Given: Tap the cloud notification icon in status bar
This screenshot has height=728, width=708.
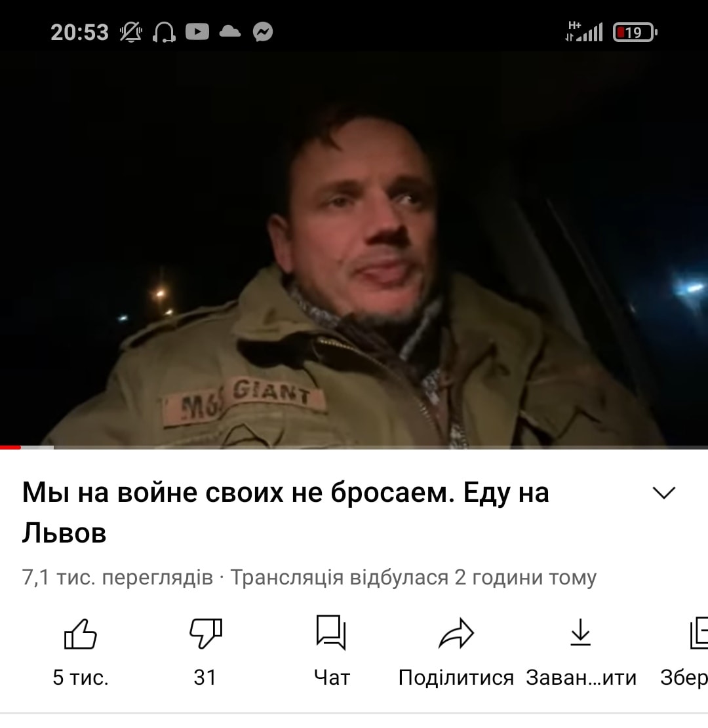Looking at the screenshot, I should click(x=230, y=31).
